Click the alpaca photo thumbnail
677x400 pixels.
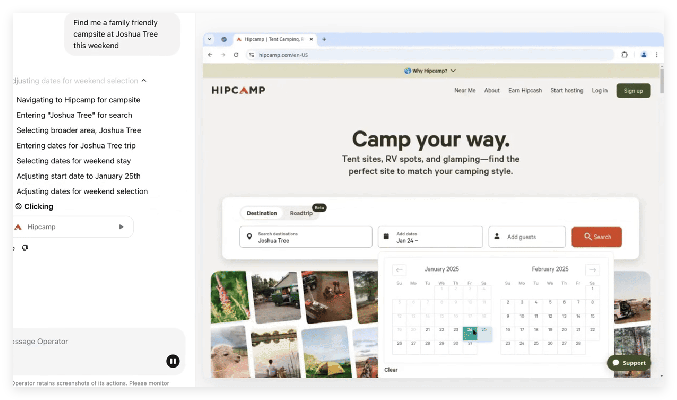coord(230,352)
